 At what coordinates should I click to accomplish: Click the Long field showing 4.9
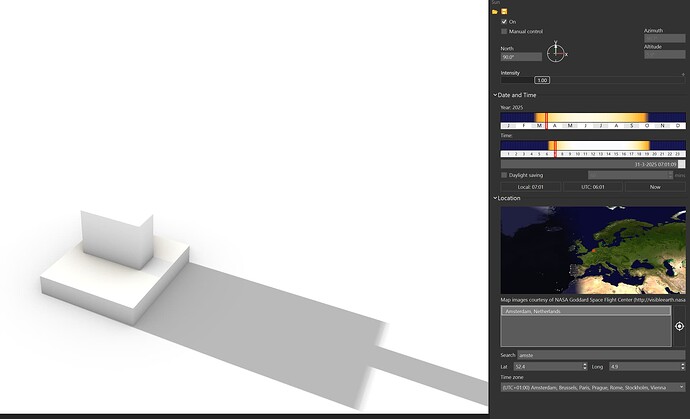tap(645, 366)
